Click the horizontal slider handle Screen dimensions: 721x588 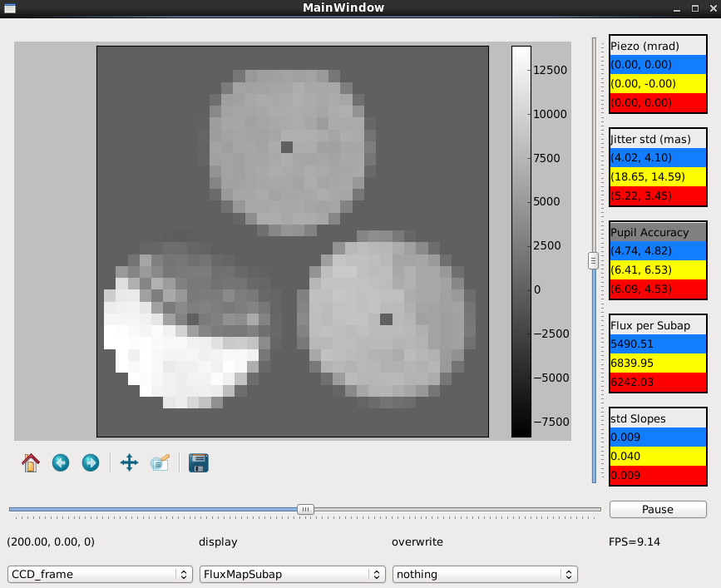point(305,509)
